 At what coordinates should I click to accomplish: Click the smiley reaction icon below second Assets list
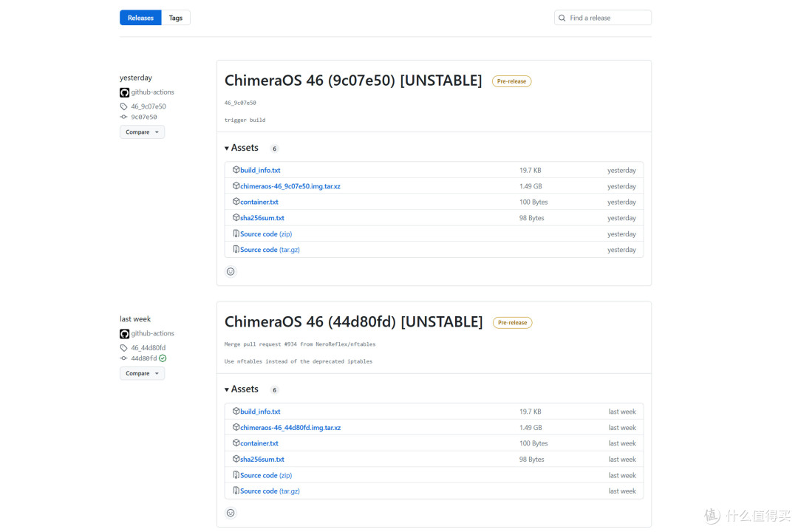coord(231,512)
